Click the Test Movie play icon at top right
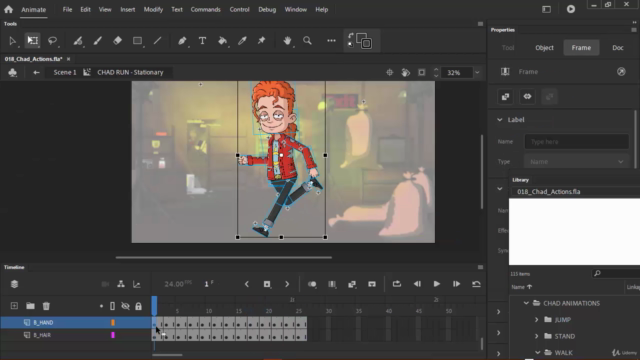The image size is (640, 360). point(571,9)
